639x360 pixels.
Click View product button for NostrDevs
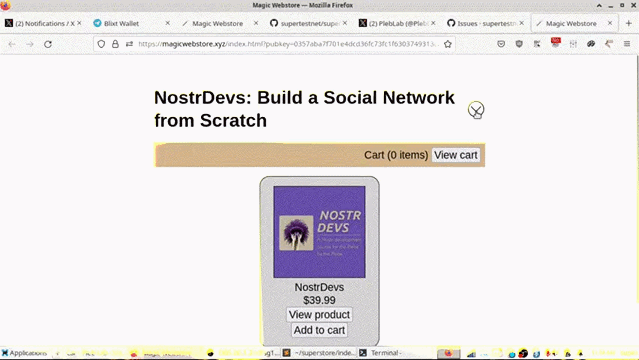pyautogui.click(x=319, y=315)
